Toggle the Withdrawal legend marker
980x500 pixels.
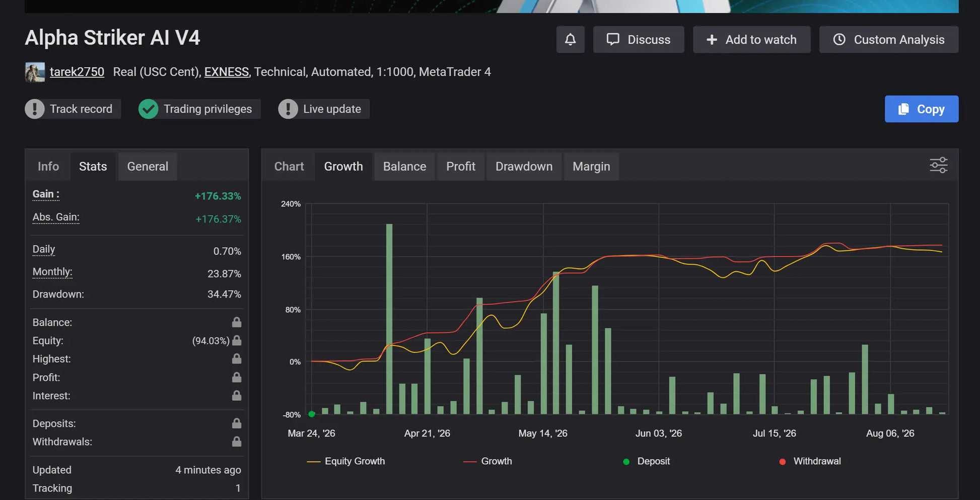click(x=810, y=461)
